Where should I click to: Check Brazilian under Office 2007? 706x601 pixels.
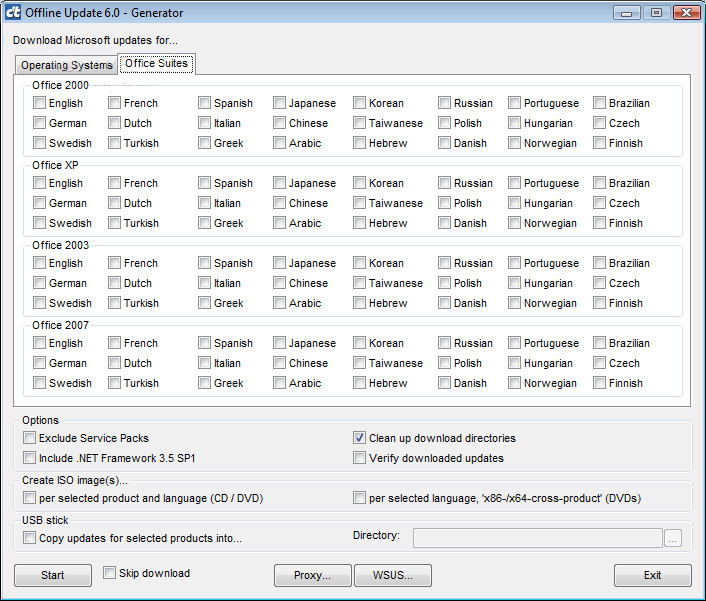(599, 343)
